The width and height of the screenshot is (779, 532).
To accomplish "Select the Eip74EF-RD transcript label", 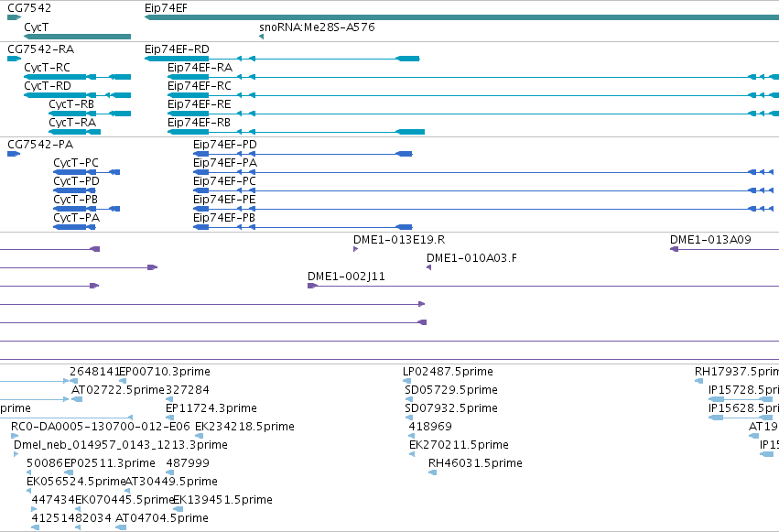I will pos(177,49).
